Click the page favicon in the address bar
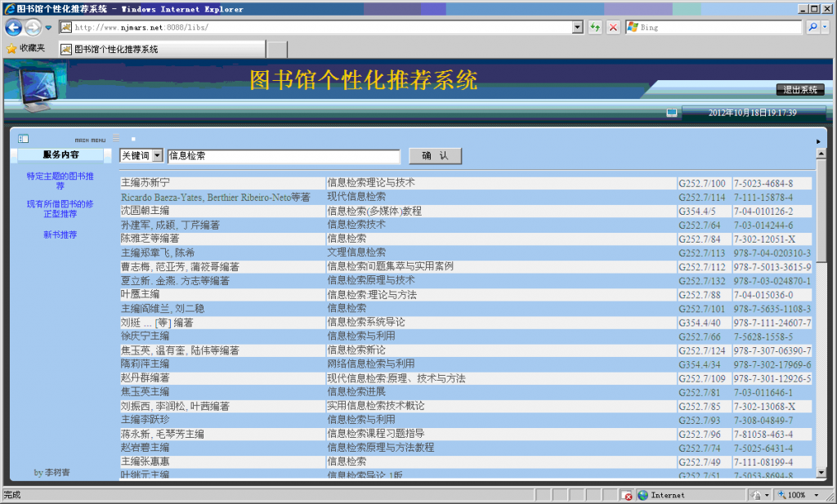 (x=65, y=27)
